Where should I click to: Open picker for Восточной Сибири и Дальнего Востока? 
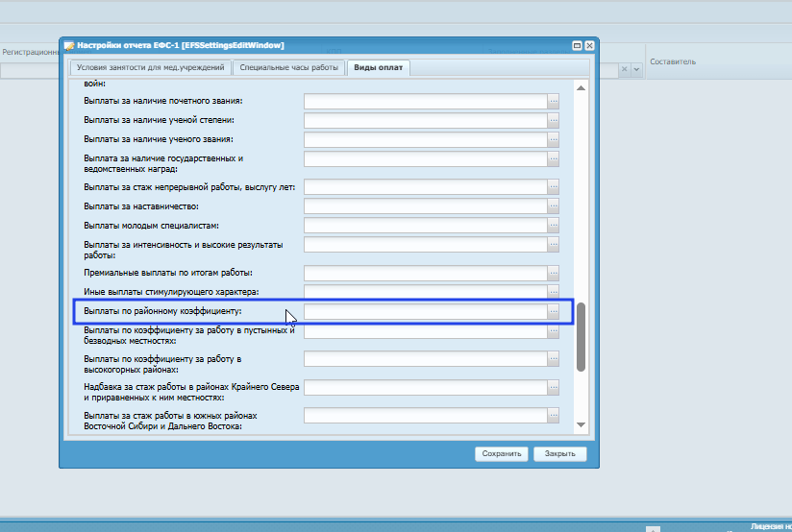[x=554, y=416]
